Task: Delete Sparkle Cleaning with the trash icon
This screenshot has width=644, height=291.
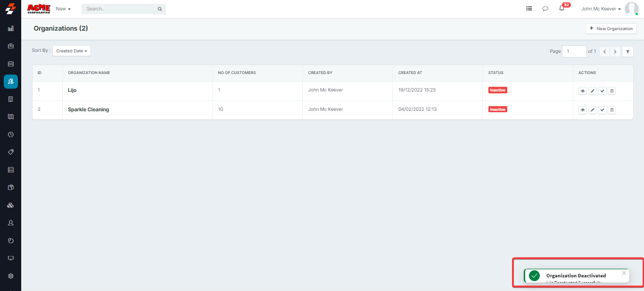Action: point(611,110)
